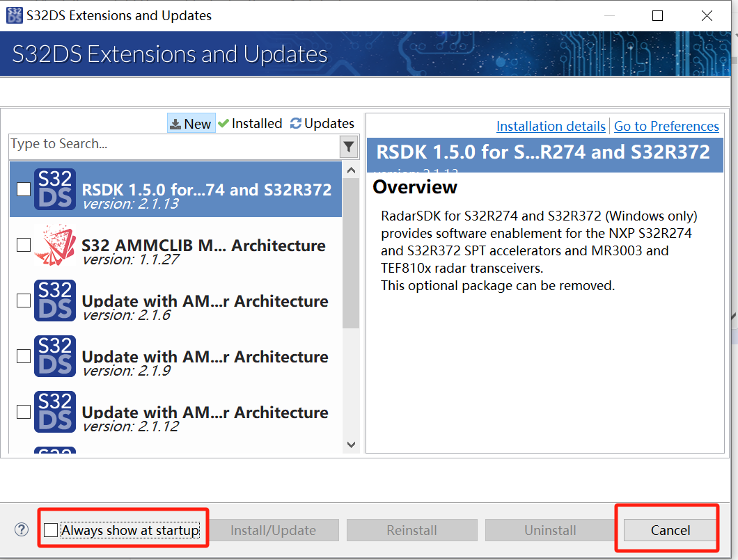Click the list scrollbar down arrow
Viewport: 738px width, 560px height.
[x=351, y=445]
